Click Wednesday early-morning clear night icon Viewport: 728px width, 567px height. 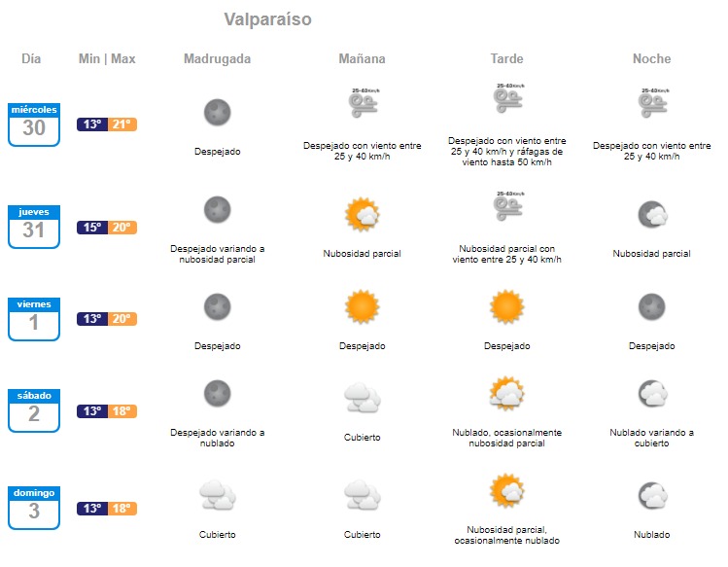coord(217,112)
